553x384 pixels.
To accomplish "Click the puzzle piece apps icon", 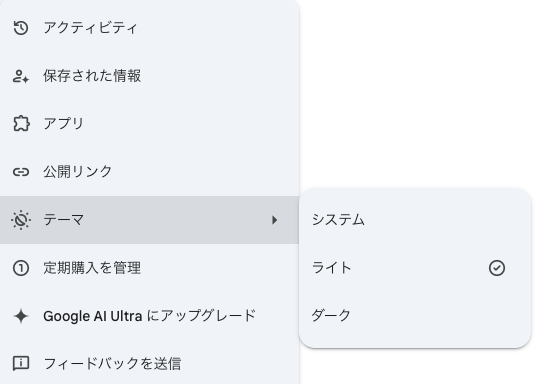I will point(21,124).
